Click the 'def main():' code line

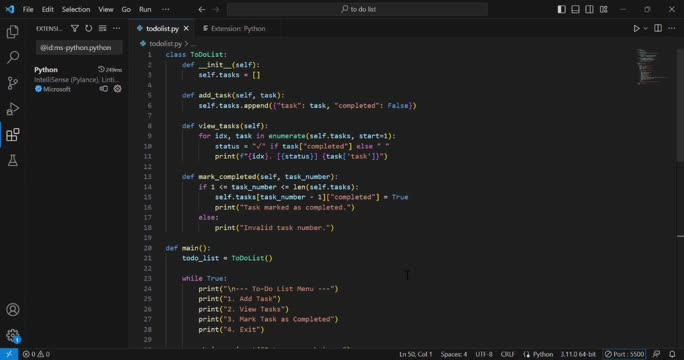(188, 248)
